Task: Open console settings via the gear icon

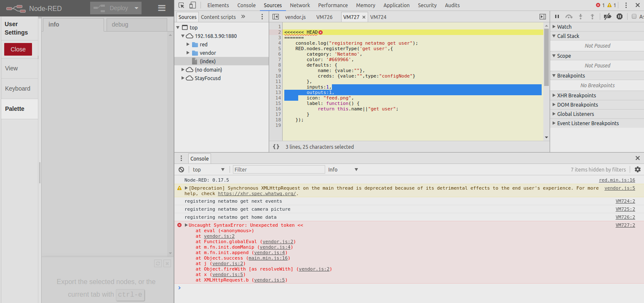Action: click(637, 169)
